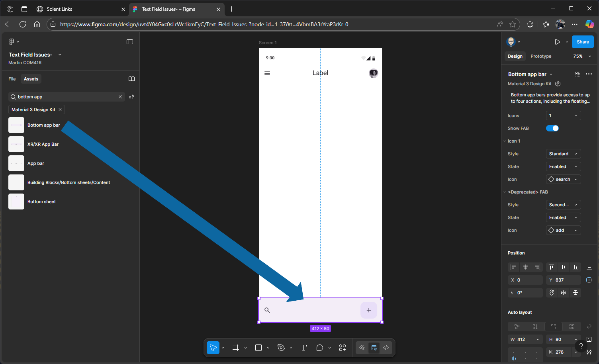Remove the Material 3 Design Kit filter

point(60,110)
